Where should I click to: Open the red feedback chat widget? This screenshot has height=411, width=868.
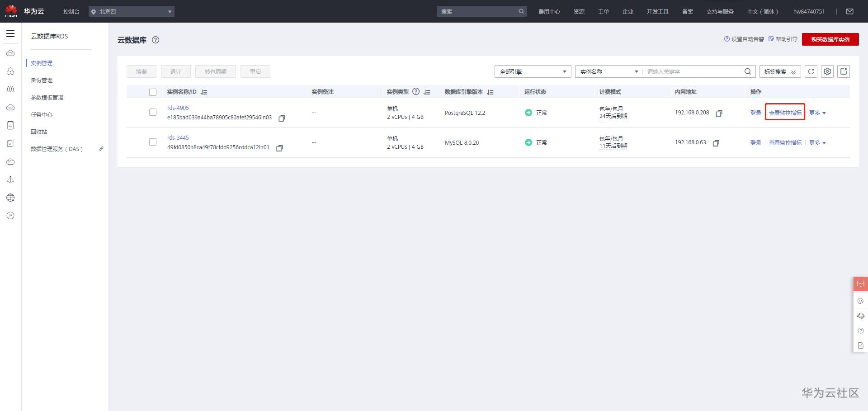(860, 284)
